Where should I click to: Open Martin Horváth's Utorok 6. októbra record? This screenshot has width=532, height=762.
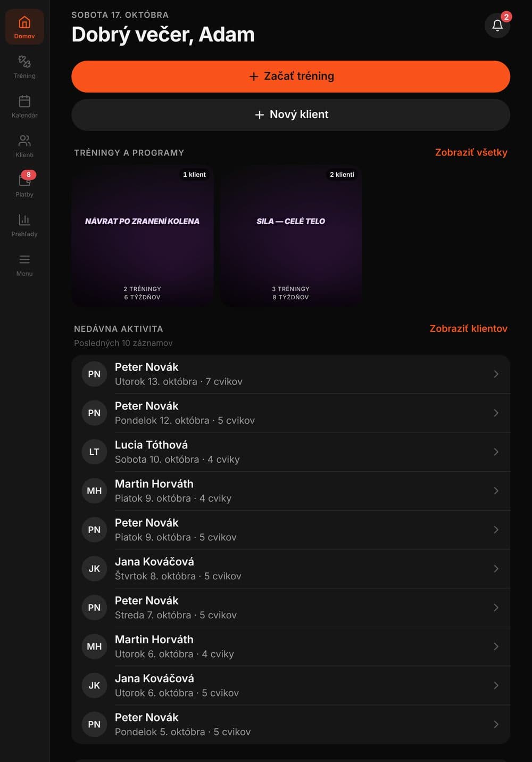click(x=291, y=646)
